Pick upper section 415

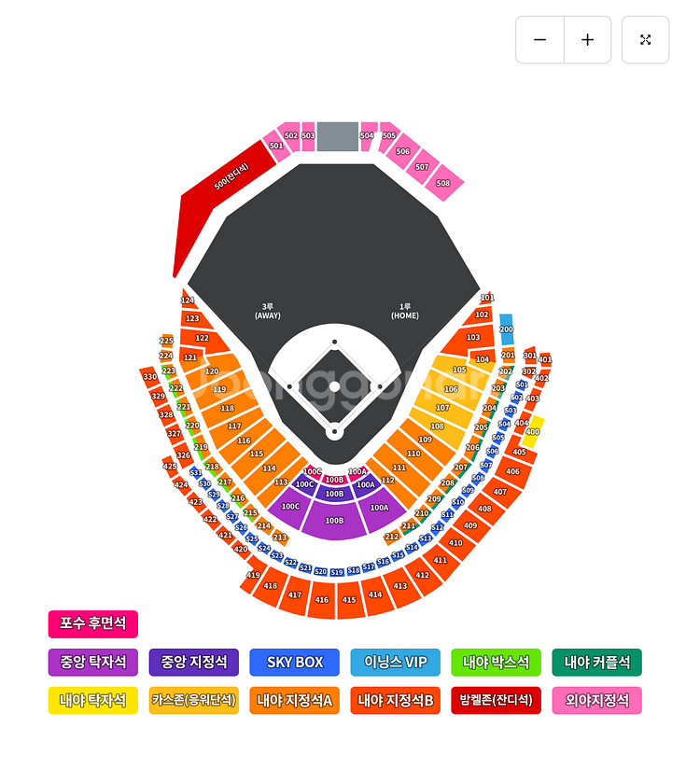pyautogui.click(x=349, y=599)
